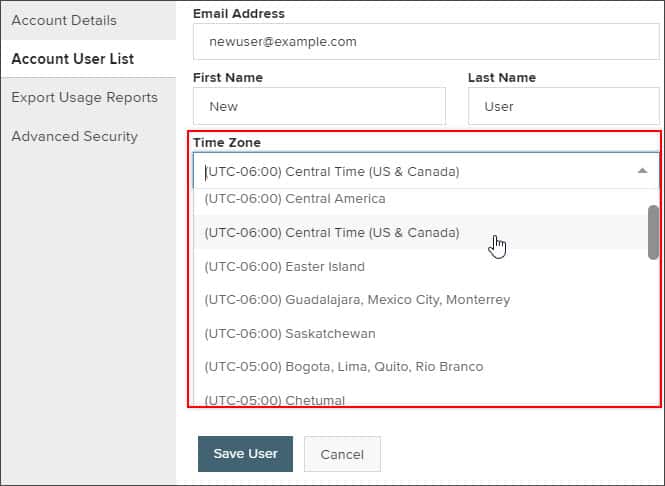Collapse the Time Zone dropdown arrow
Viewport: 665px width, 486px height.
(642, 171)
